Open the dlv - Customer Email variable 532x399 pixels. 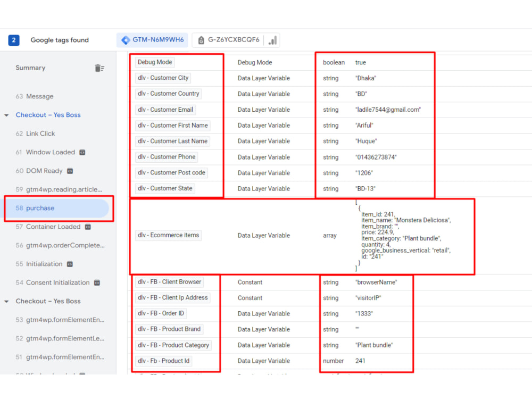click(165, 110)
